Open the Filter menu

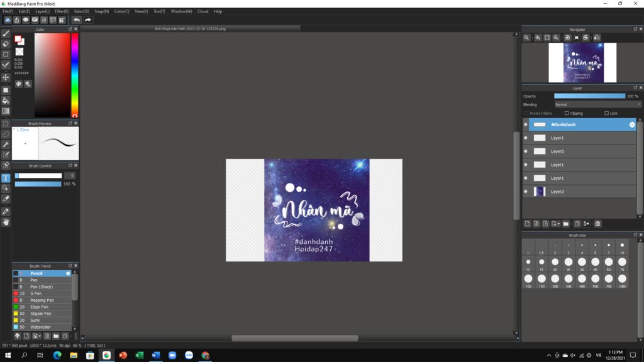point(62,11)
